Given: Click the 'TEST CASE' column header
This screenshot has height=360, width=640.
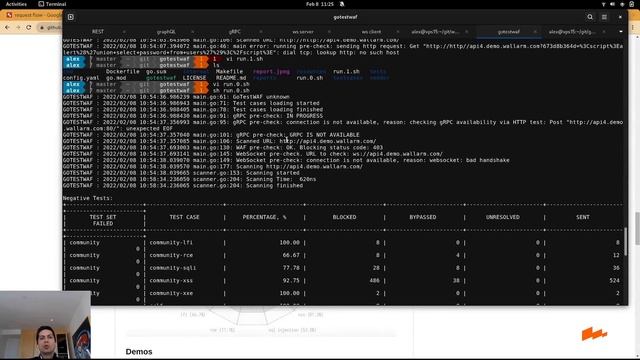Looking at the screenshot, I should [x=184, y=217].
